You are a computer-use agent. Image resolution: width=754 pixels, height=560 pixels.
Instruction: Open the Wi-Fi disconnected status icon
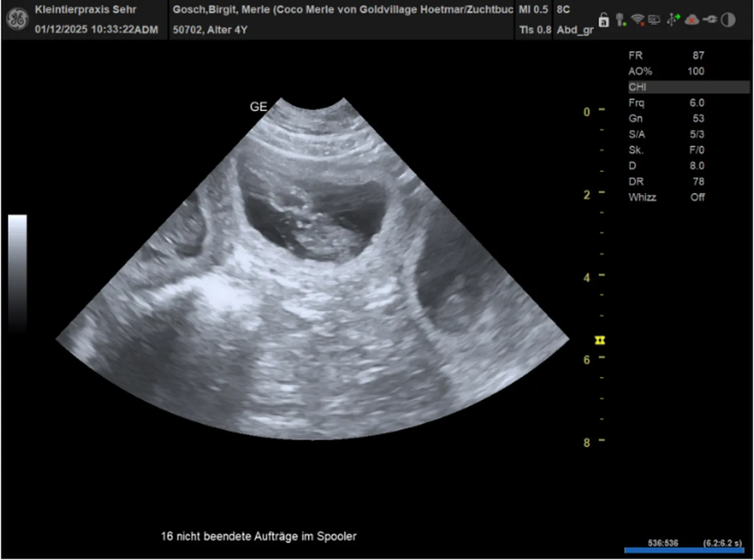(x=637, y=20)
